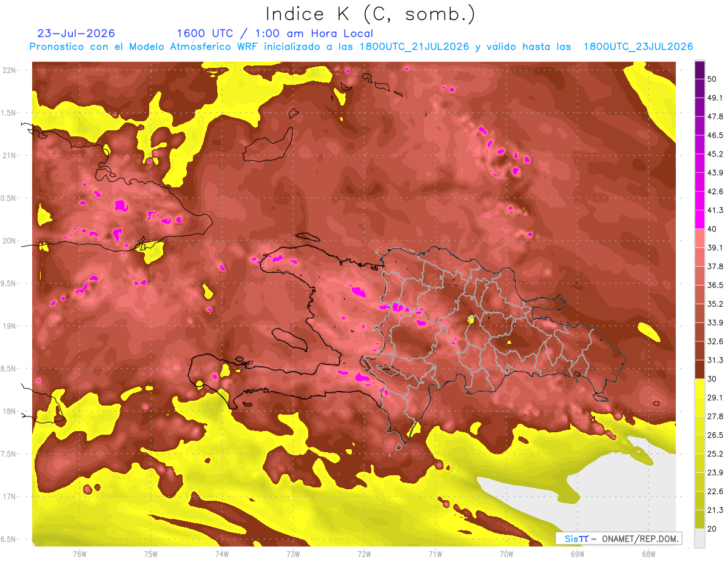Click the '25.2' color scale value

(x=715, y=454)
